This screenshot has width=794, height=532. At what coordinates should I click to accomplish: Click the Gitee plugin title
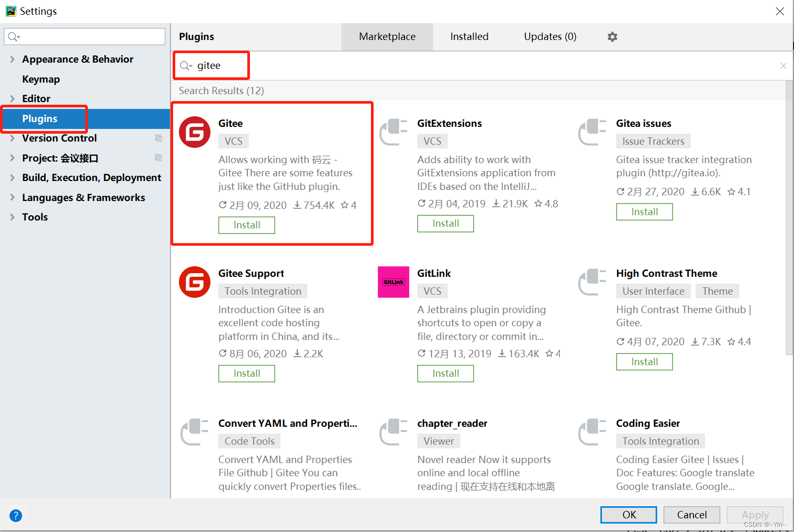[230, 123]
